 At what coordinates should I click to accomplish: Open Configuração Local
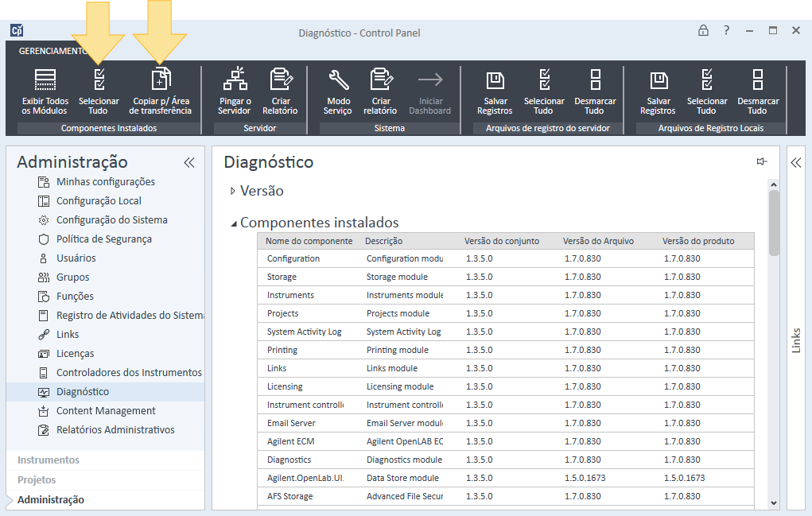[99, 201]
